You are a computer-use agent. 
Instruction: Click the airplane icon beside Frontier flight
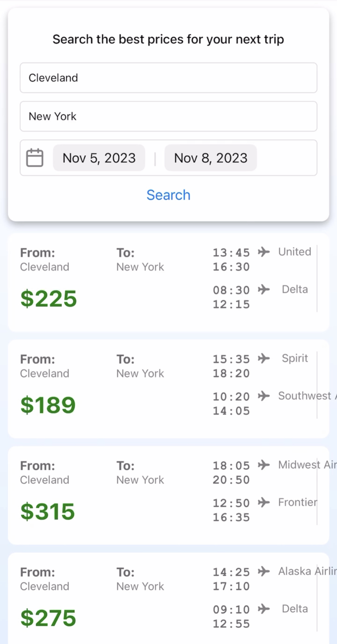point(264,503)
